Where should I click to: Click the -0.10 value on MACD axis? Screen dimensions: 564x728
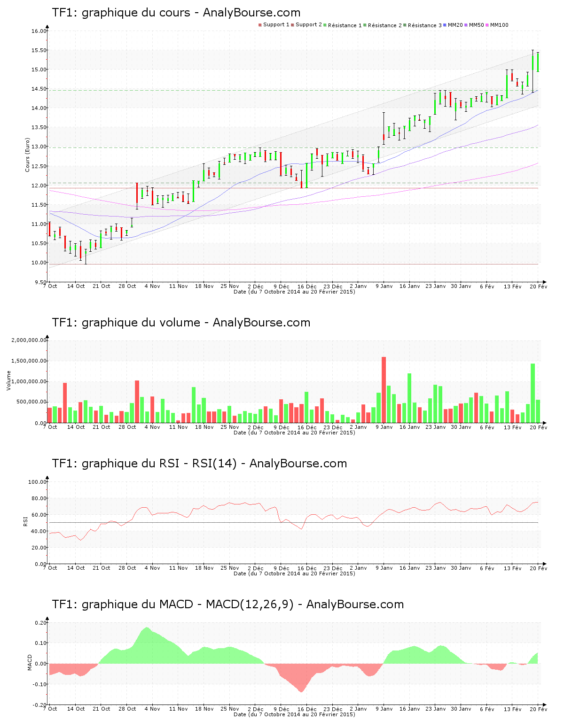pos(39,684)
